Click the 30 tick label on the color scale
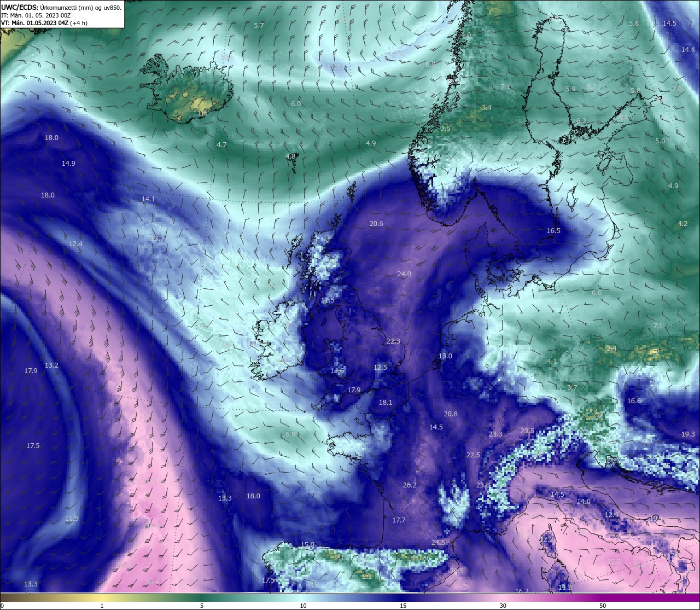 pyautogui.click(x=503, y=606)
